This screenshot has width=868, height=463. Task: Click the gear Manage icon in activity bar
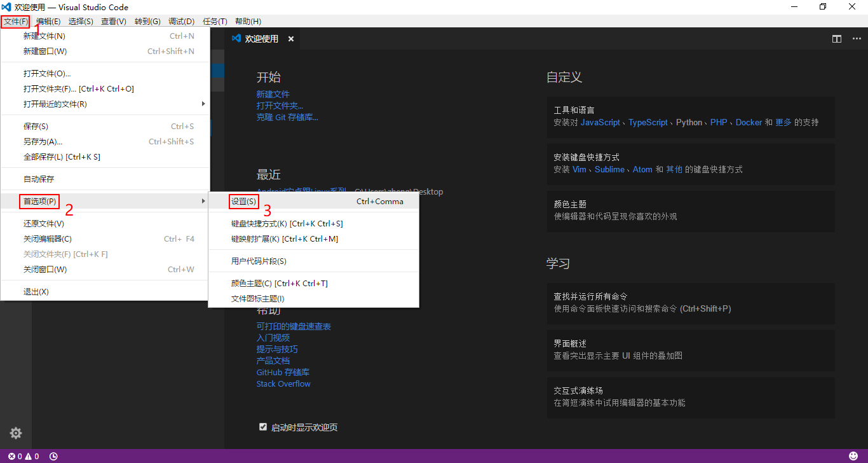[16, 433]
